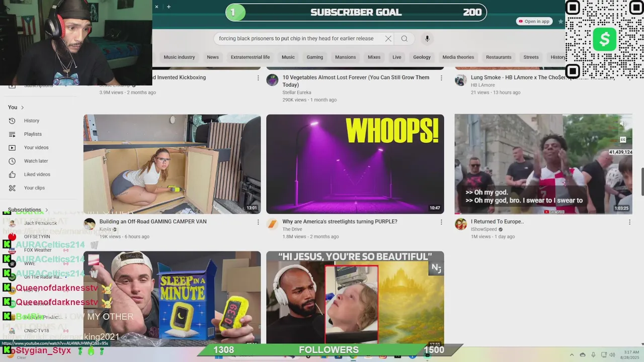
Task: Open options for I Returned To Europe
Action: [629, 222]
